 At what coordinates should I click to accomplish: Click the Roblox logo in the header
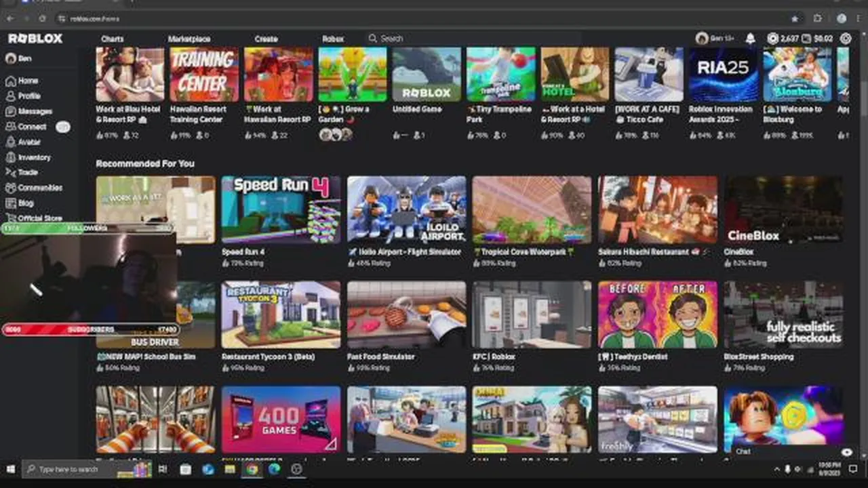[35, 39]
